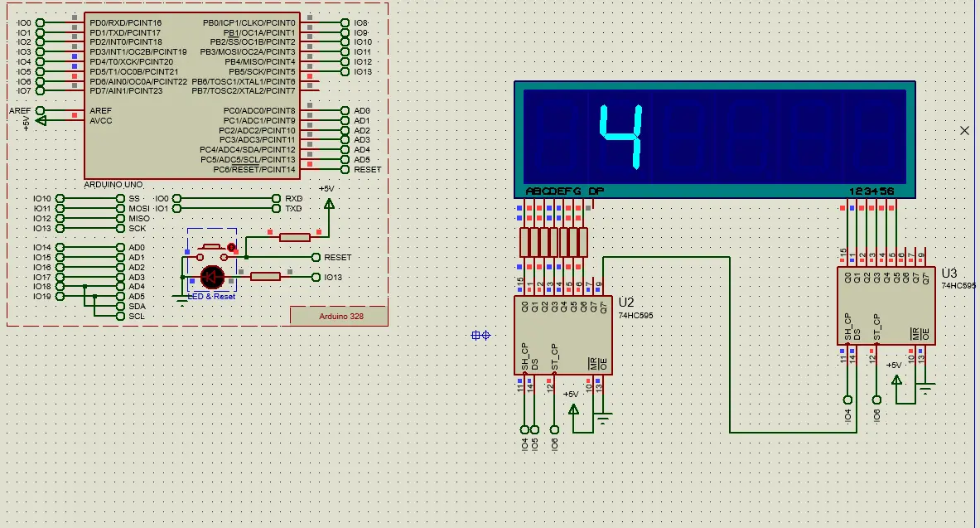Screen dimensions: 980x528
Task: Click the AD0 terminal on the PC0 pin
Action: [345, 111]
